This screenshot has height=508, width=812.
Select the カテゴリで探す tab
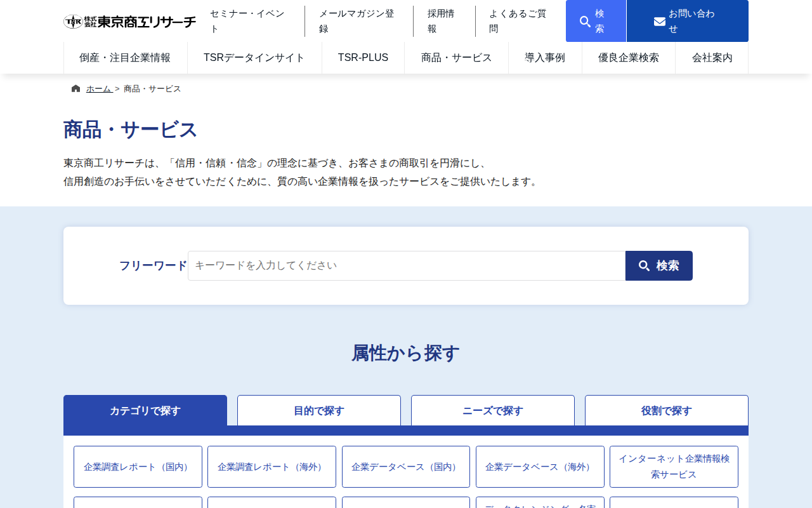[145, 410]
